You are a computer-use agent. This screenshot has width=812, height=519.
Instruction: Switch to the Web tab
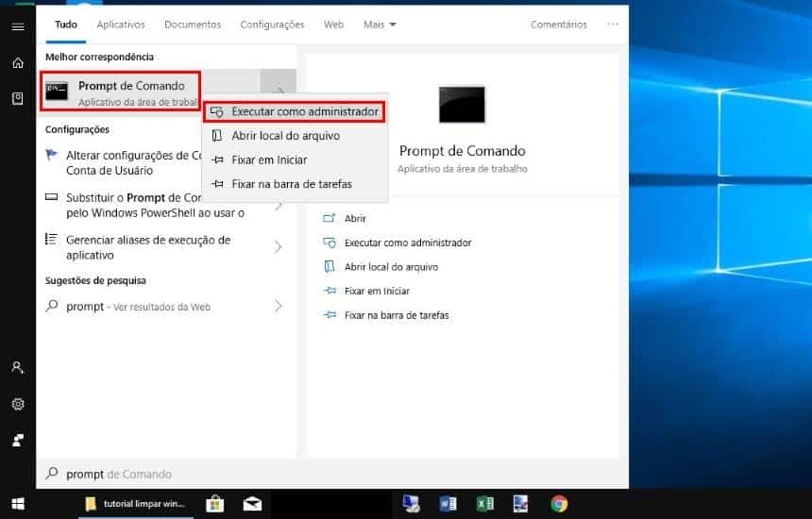point(333,25)
